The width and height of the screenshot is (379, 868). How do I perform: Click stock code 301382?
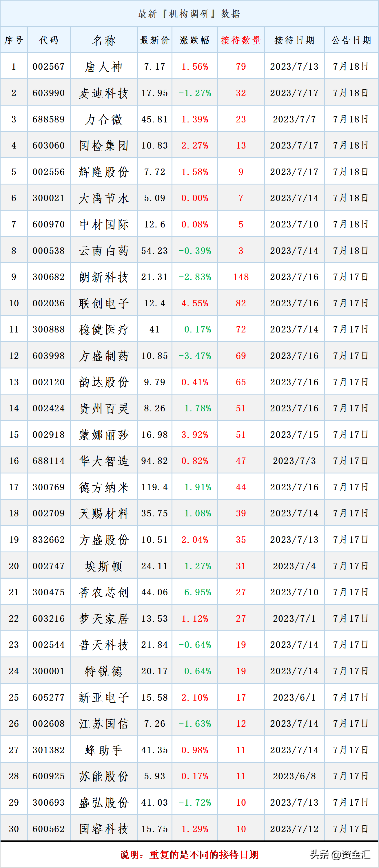point(49,750)
